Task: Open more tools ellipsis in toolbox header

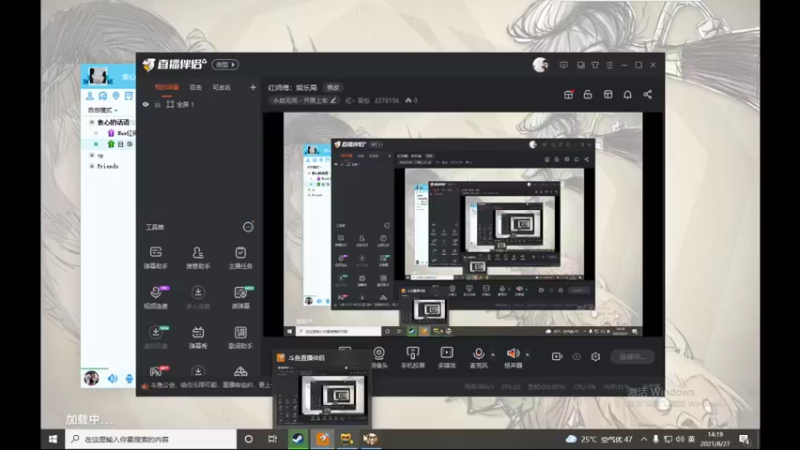Action: pyautogui.click(x=248, y=227)
